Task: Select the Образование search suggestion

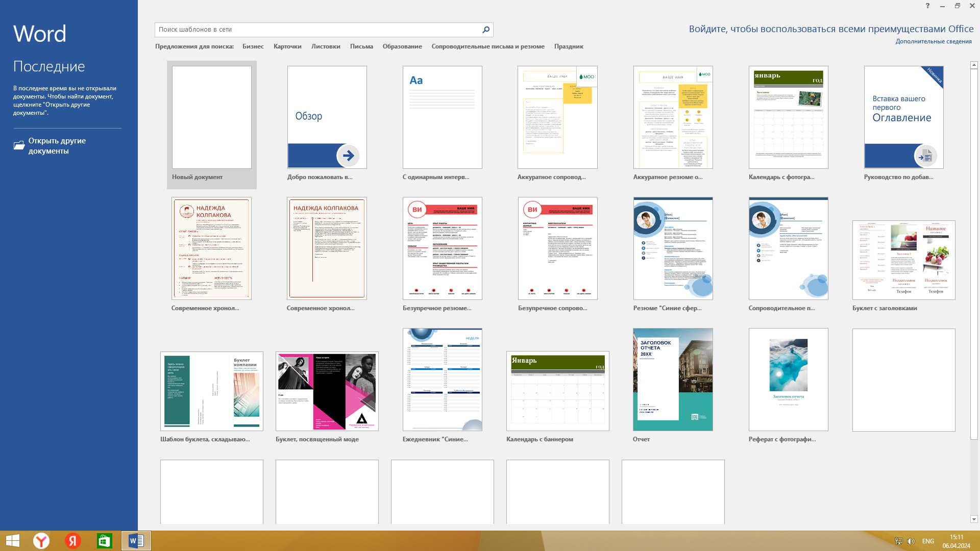Action: (402, 46)
